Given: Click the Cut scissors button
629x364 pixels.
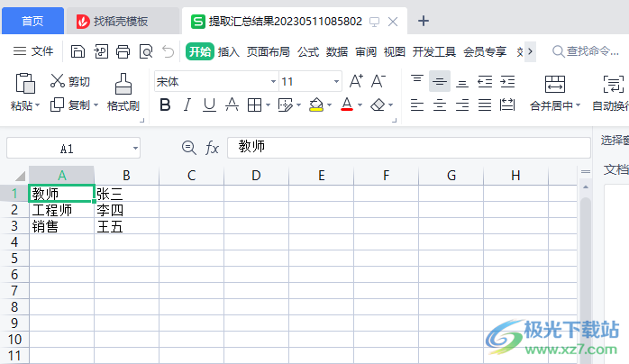Looking at the screenshot, I should [x=70, y=81].
